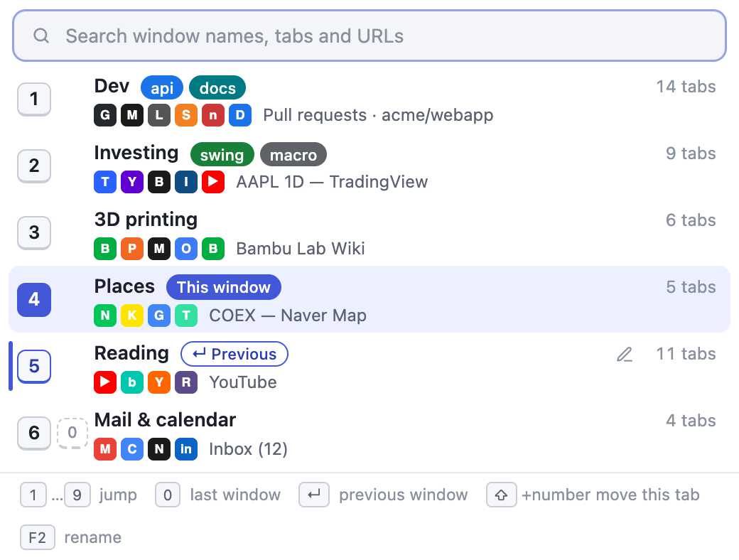
Task: Open the M tab icon in Dev
Action: 132,115
